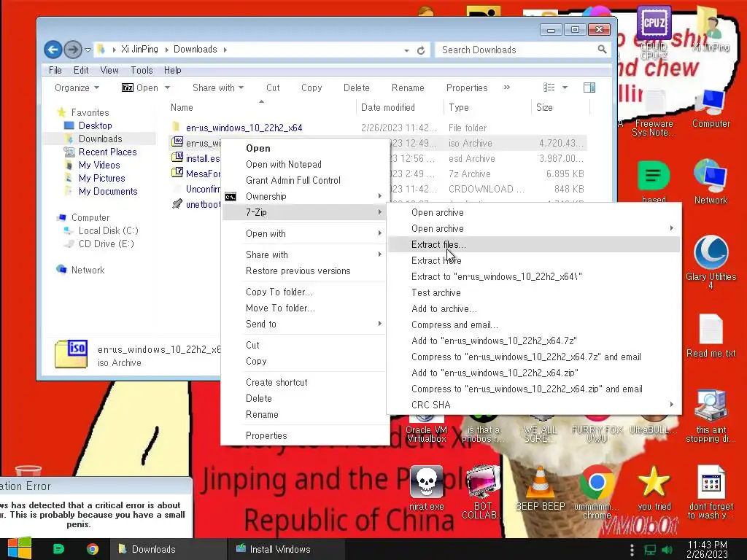Screen dimensions: 747x560
Task: Open the Organize dropdown
Action: pos(77,87)
